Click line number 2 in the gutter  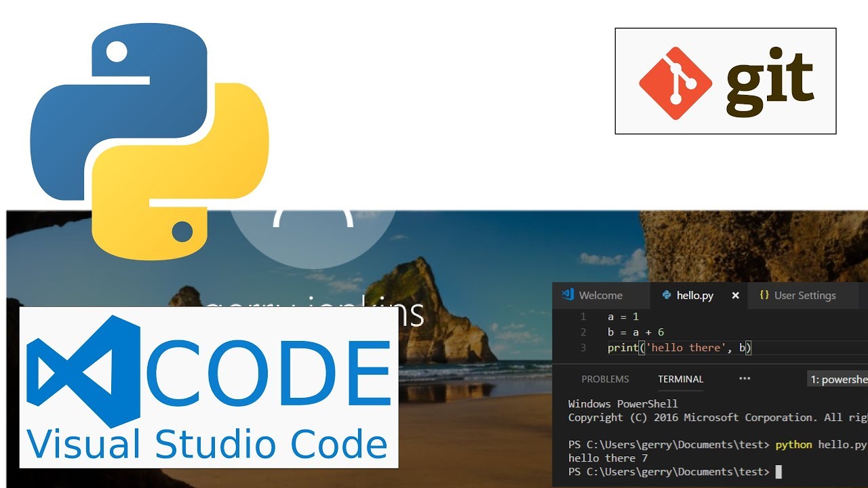(x=583, y=332)
